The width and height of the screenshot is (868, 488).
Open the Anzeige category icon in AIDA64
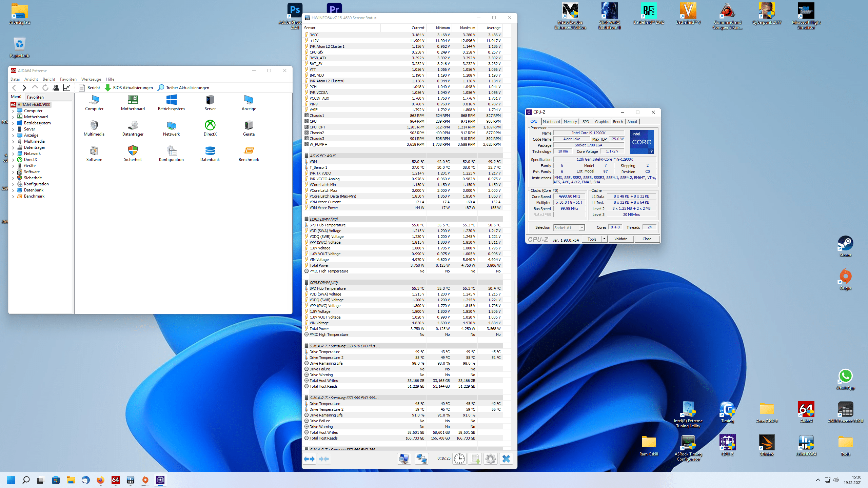(x=249, y=103)
